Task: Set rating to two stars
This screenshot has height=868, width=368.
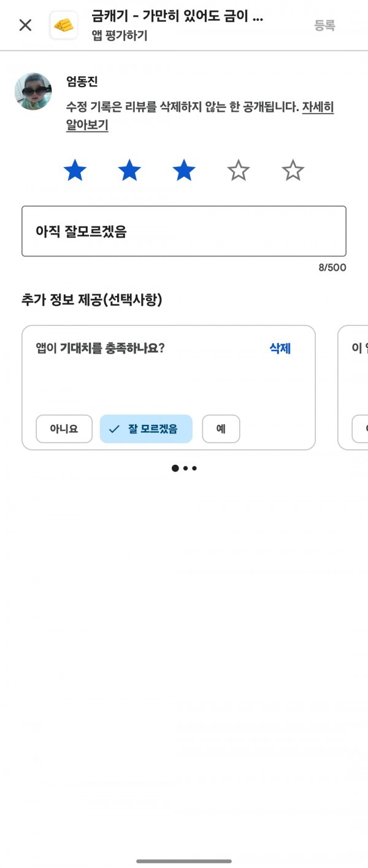Action: [x=129, y=170]
